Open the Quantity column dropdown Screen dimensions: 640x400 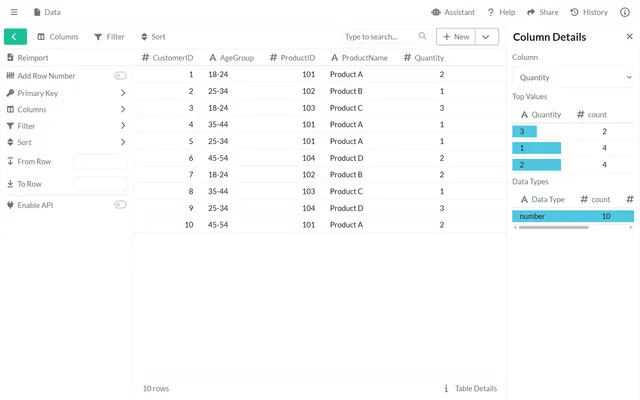[x=573, y=77]
